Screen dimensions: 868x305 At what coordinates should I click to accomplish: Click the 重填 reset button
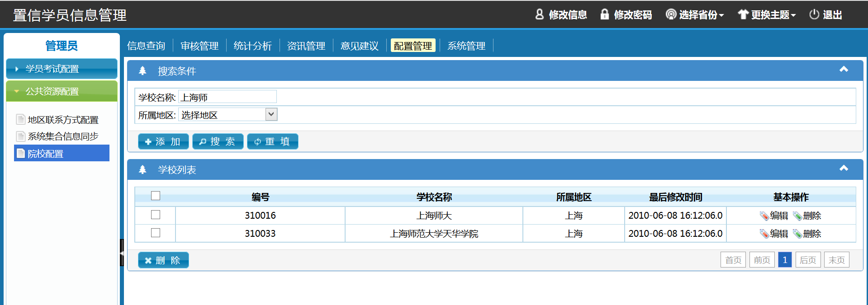(x=273, y=141)
